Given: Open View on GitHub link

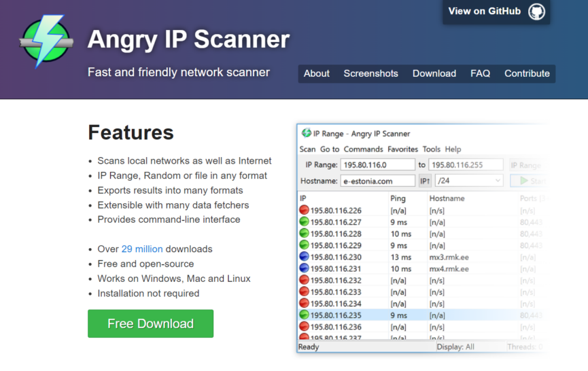Looking at the screenshot, I should pos(496,12).
